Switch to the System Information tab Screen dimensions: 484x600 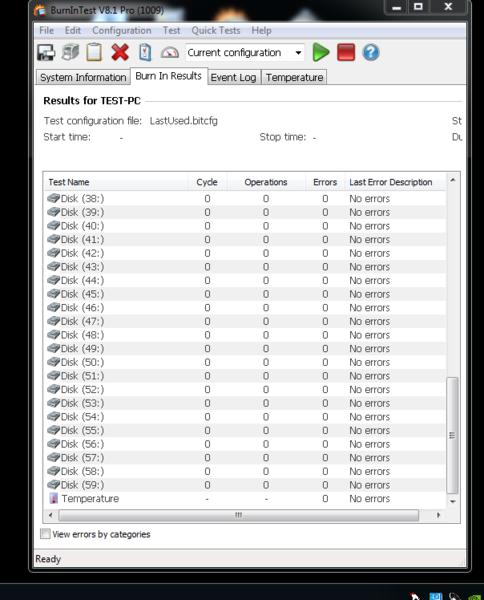click(x=83, y=78)
